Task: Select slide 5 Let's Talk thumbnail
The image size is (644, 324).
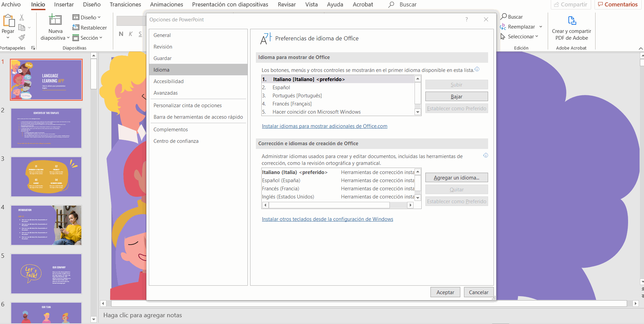Action: click(46, 274)
